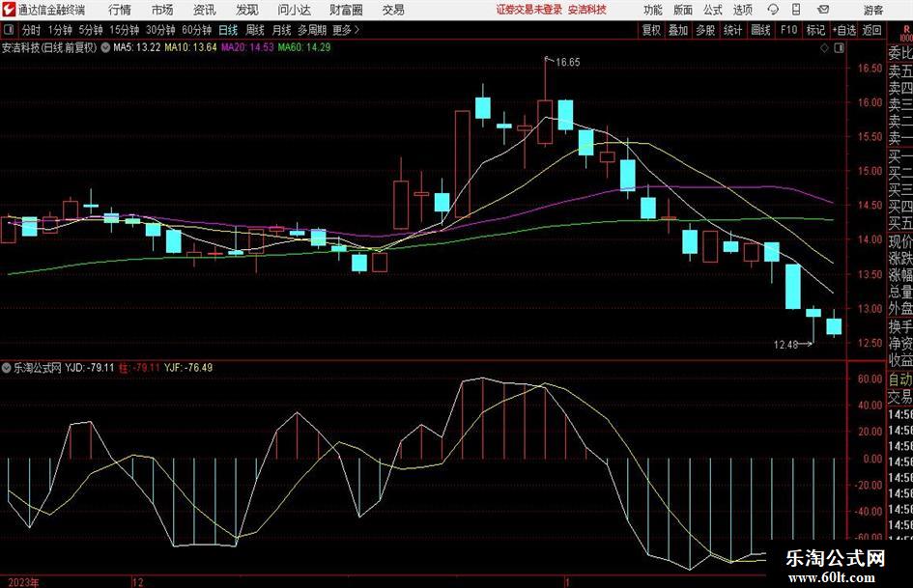The width and height of the screenshot is (913, 588).
Task: Expand 更多 periods chevron
Action: 347,30
